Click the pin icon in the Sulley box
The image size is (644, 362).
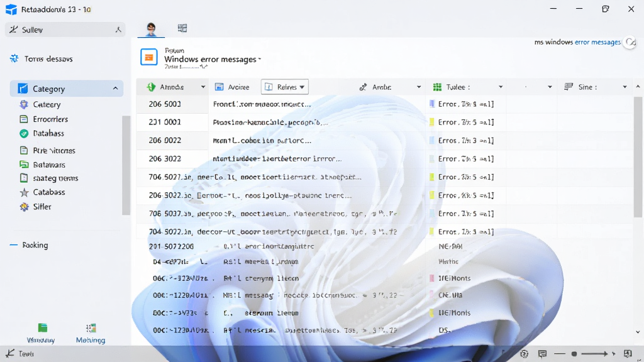pos(118,30)
